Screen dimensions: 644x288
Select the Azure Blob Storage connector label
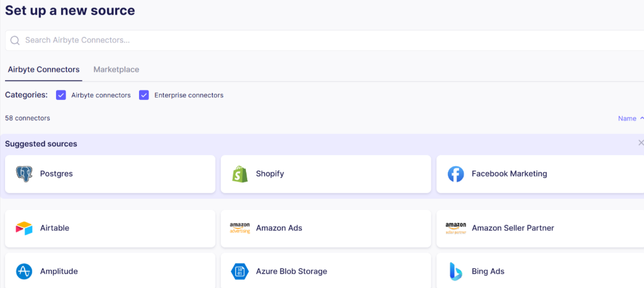[292, 272]
